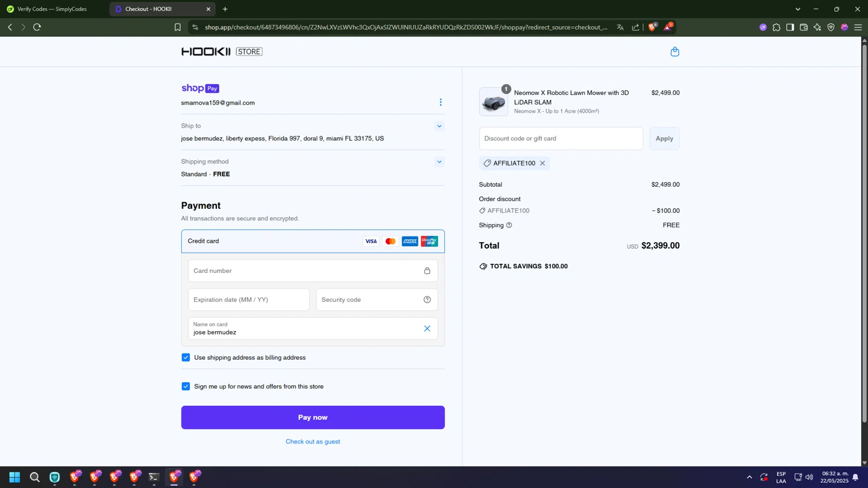The width and height of the screenshot is (868, 488).
Task: Show hidden system tray icons
Action: tap(749, 477)
